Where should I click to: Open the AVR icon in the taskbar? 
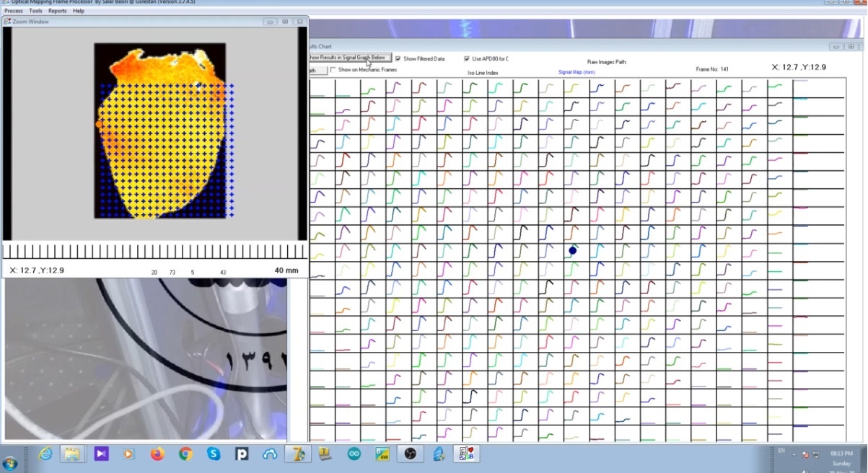(x=382, y=454)
